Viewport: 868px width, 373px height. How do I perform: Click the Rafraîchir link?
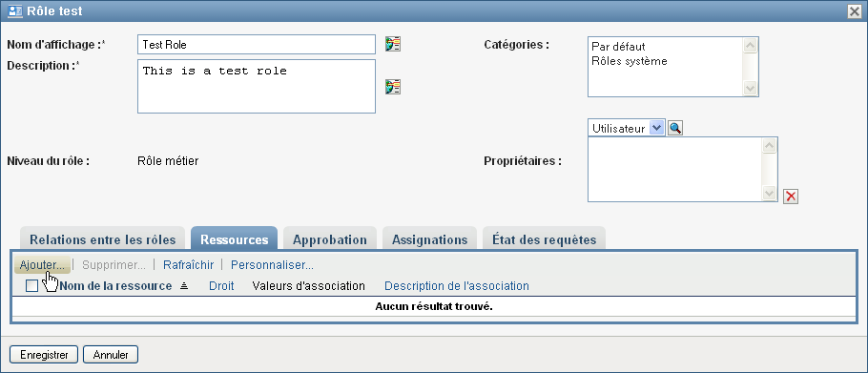[x=188, y=265]
